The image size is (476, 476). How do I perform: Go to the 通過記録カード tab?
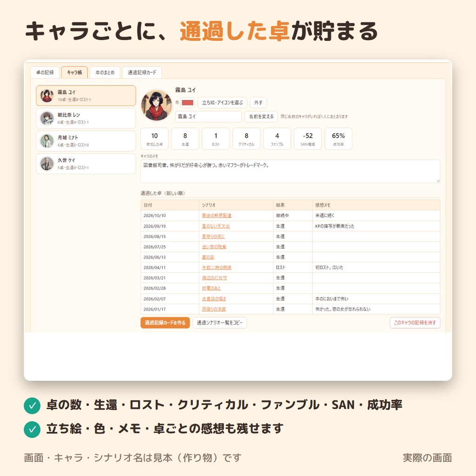[x=142, y=72]
